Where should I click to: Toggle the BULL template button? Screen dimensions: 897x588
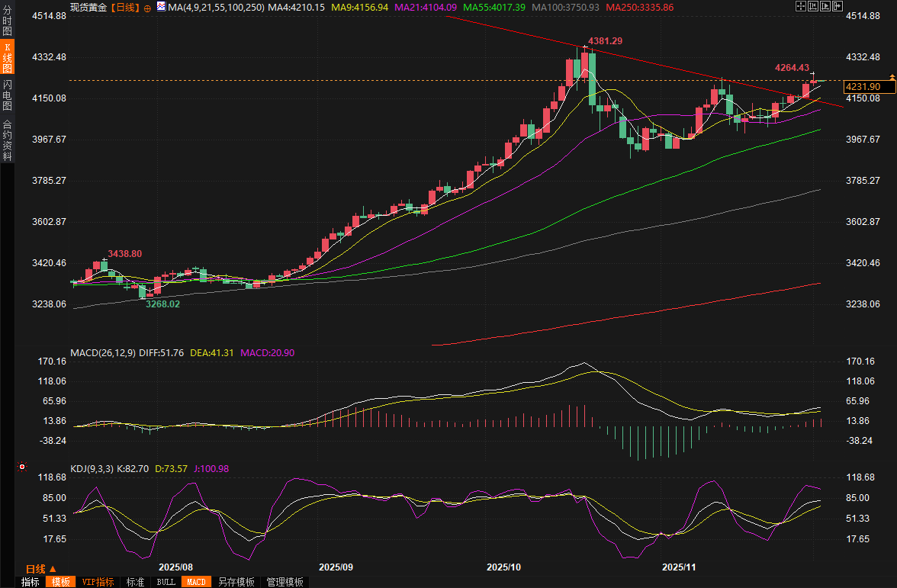click(166, 582)
